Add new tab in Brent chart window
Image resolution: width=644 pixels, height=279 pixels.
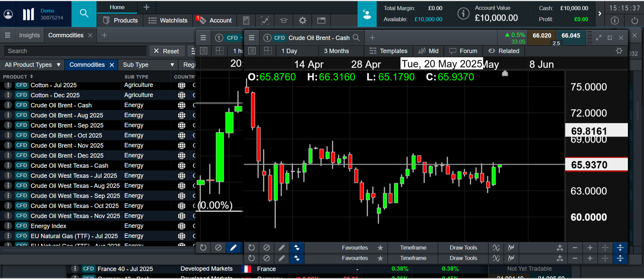tap(372, 38)
